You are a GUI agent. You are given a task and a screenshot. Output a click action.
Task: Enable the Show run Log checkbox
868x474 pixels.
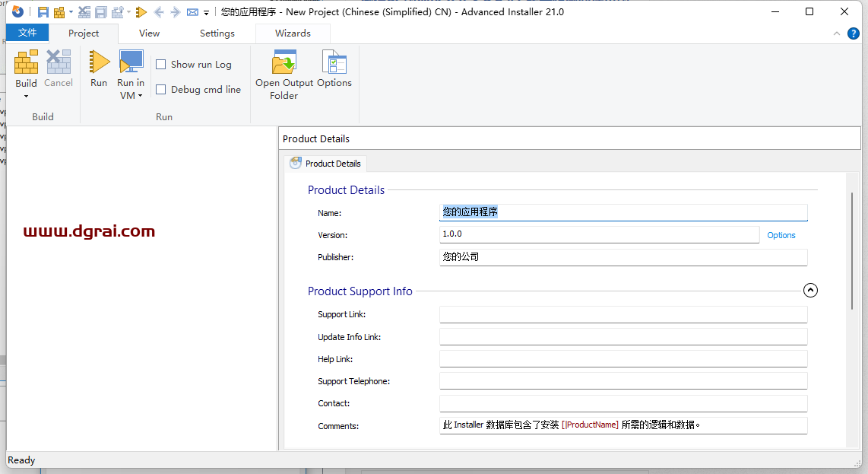(x=161, y=65)
